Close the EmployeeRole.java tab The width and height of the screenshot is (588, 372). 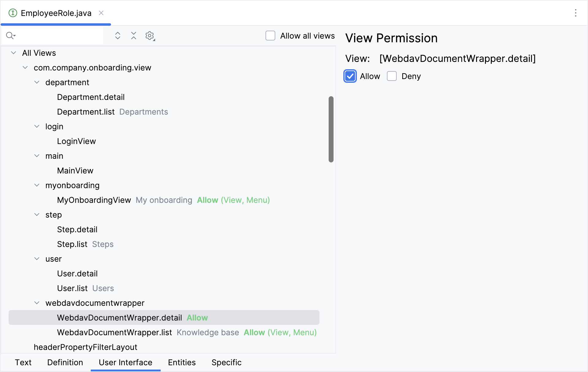click(x=101, y=13)
